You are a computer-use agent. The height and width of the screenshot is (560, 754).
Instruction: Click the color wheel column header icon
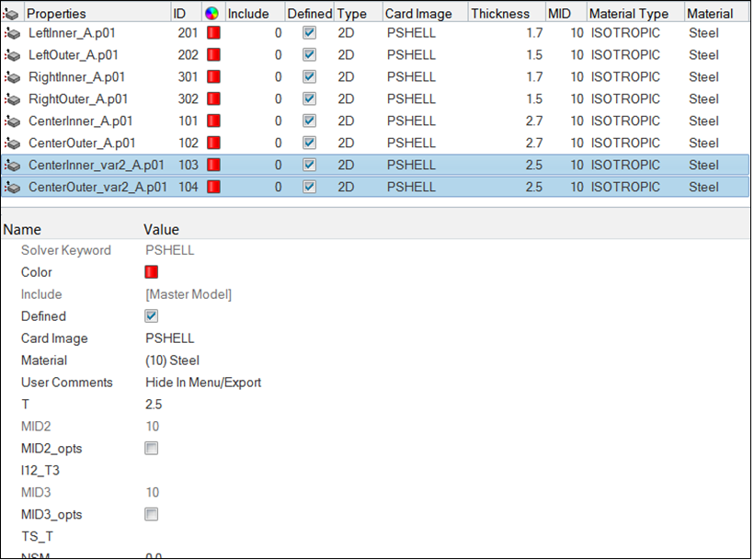[x=211, y=14]
